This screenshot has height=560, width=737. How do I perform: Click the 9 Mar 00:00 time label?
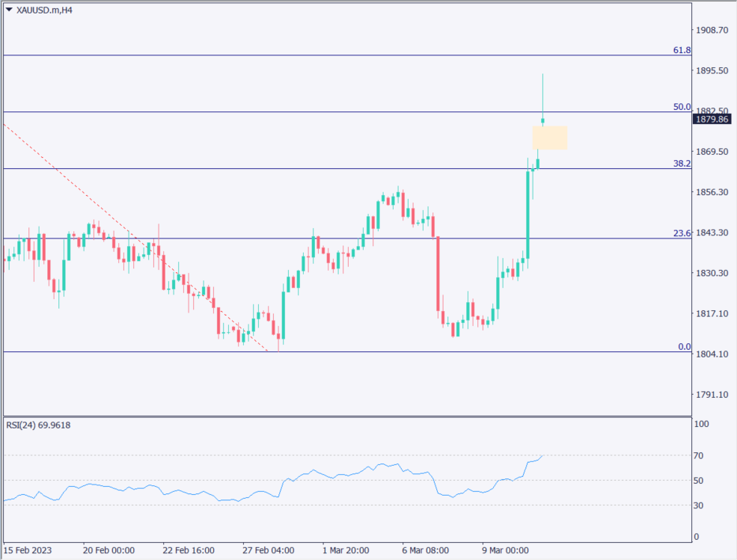(x=506, y=550)
